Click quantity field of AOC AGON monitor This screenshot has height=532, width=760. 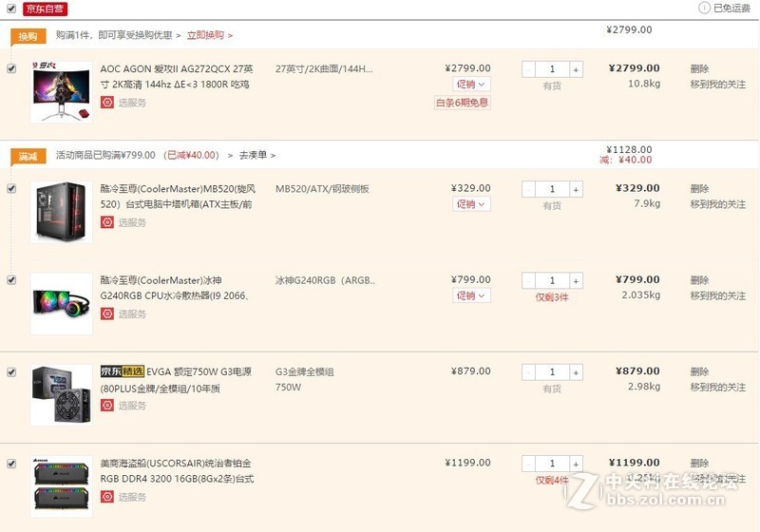(x=552, y=69)
